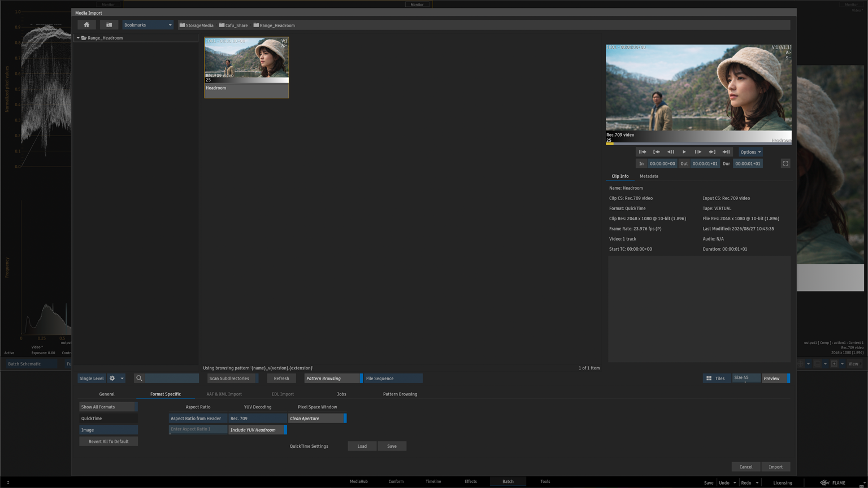Toggle the Show All Formats option
This screenshot has height=488, width=868.
point(108,407)
